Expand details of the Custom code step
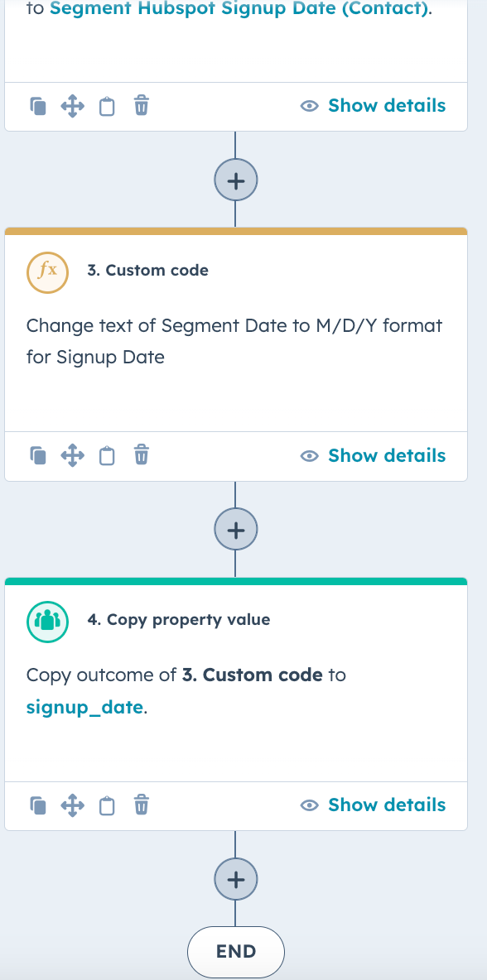Viewport: 487px width, 980px height. pos(387,455)
